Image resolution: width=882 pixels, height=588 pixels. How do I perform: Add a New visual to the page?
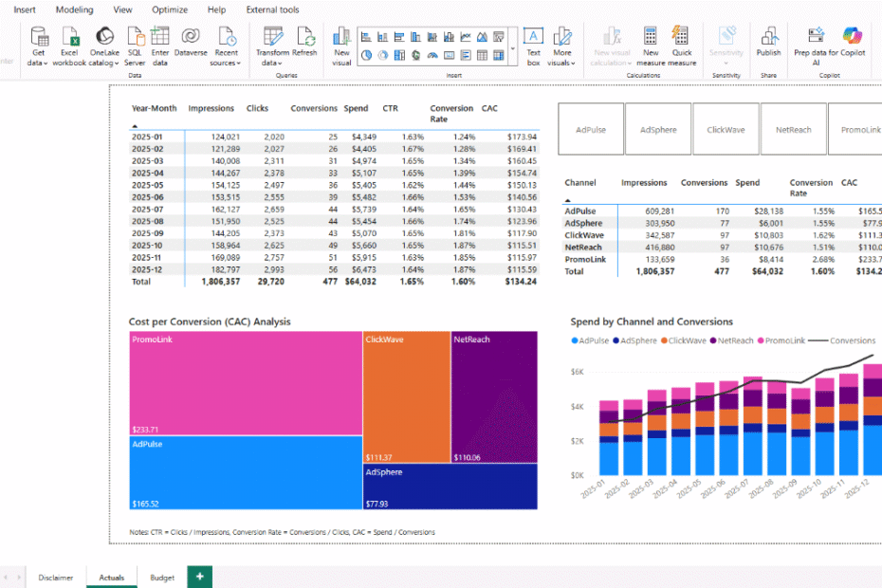point(340,46)
